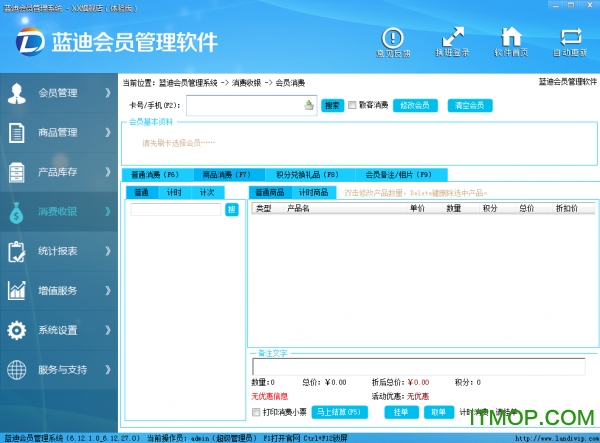The image size is (600, 443).
Task: Click the 搜索 search button
Action: pos(333,105)
